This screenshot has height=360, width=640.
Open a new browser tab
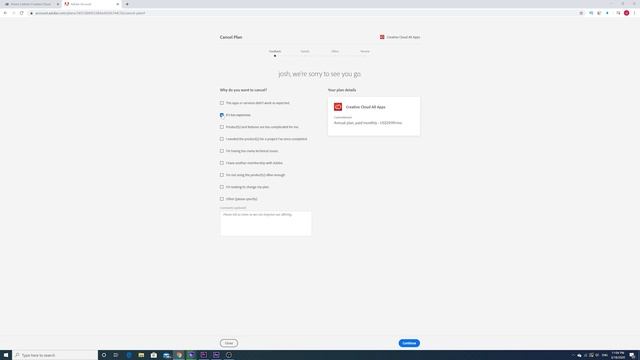coord(127,4)
